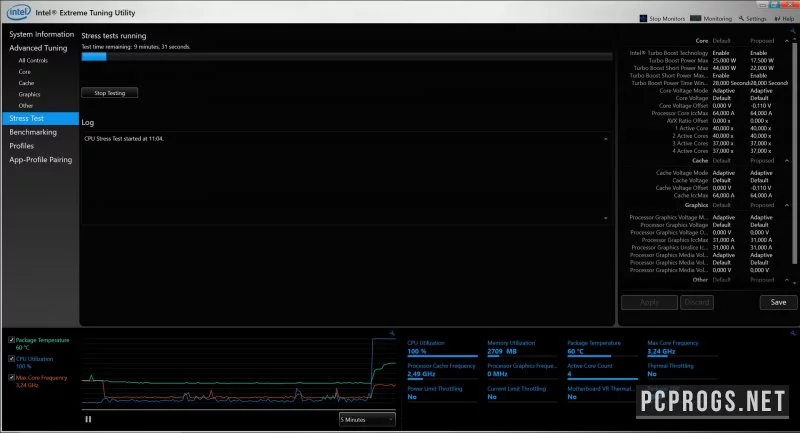This screenshot has height=433, width=800.
Task: Click the Processor Core IccMax row label
Action: click(x=680, y=113)
